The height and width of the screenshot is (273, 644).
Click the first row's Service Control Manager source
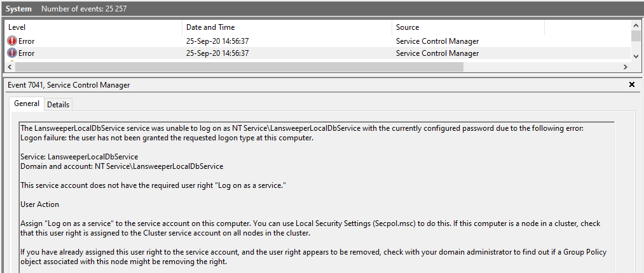click(x=437, y=41)
